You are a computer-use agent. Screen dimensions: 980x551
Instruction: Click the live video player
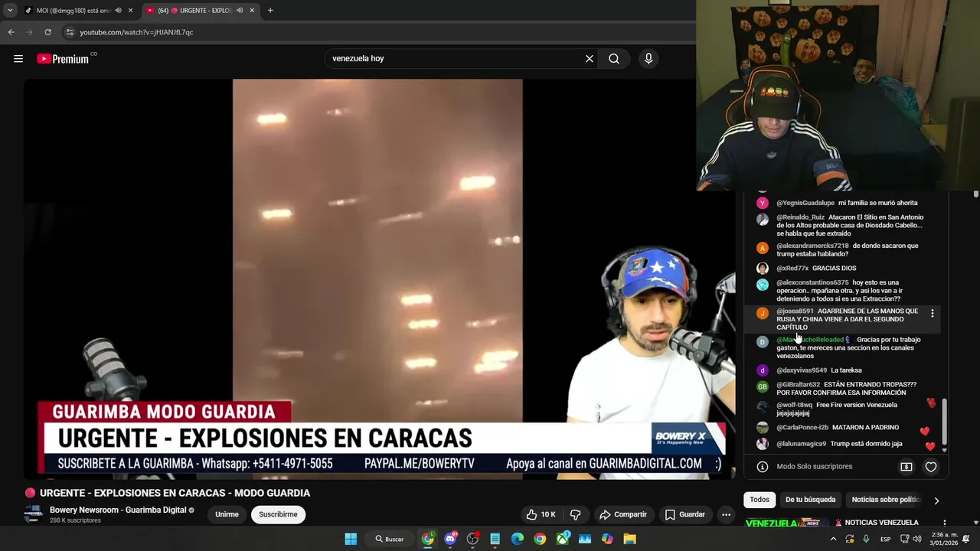(379, 279)
